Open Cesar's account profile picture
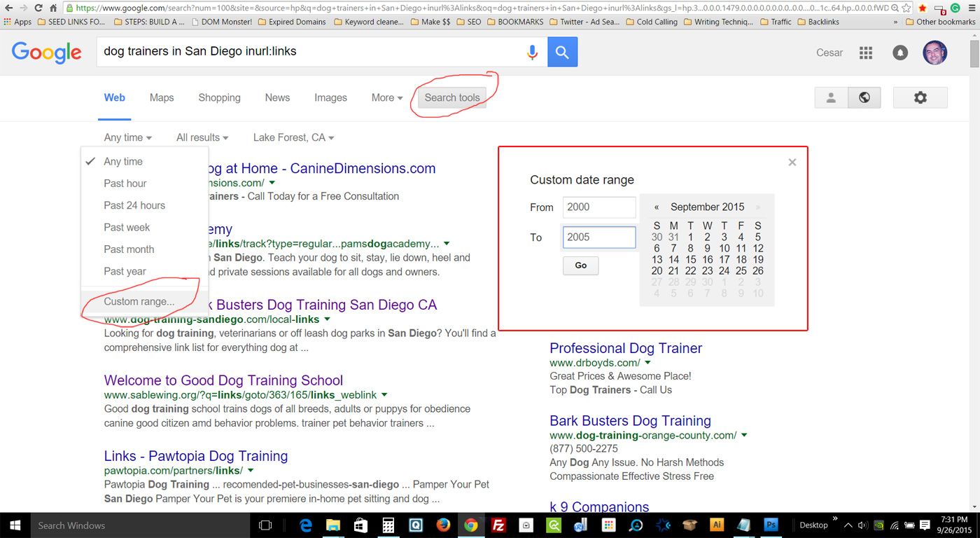 (x=934, y=53)
